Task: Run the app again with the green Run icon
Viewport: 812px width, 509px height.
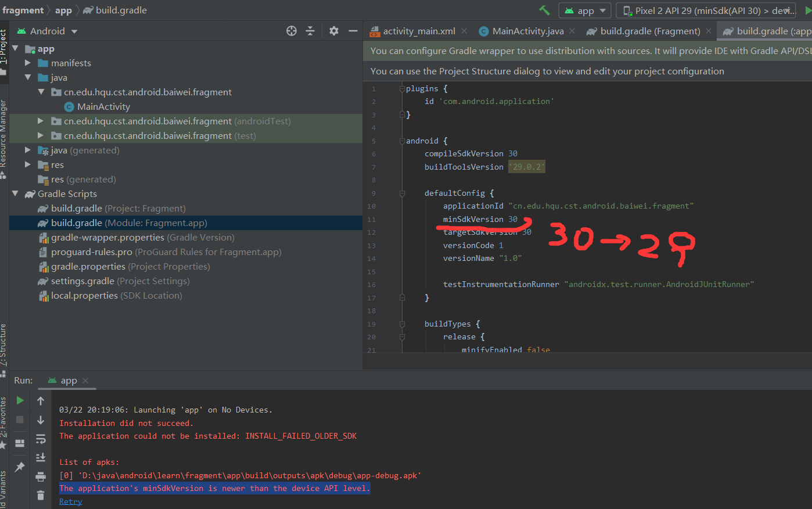Action: coord(21,400)
